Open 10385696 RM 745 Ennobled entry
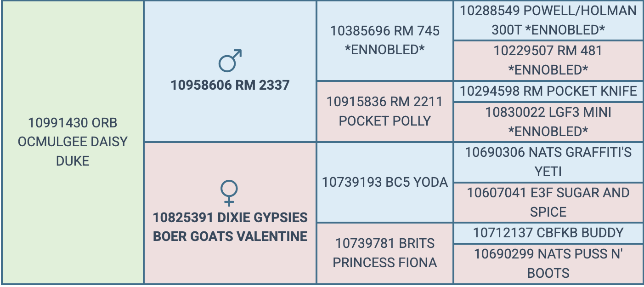Image resolution: width=644 pixels, height=287 pixels. tap(385, 40)
